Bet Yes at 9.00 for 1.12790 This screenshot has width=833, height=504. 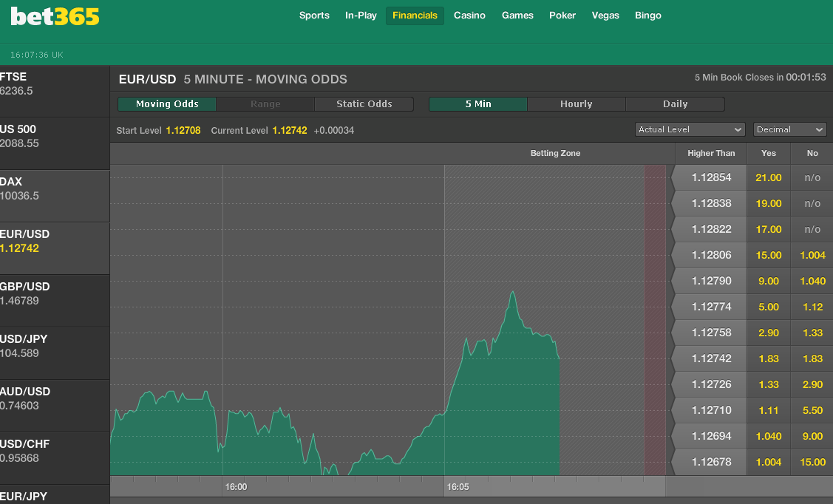(x=768, y=281)
